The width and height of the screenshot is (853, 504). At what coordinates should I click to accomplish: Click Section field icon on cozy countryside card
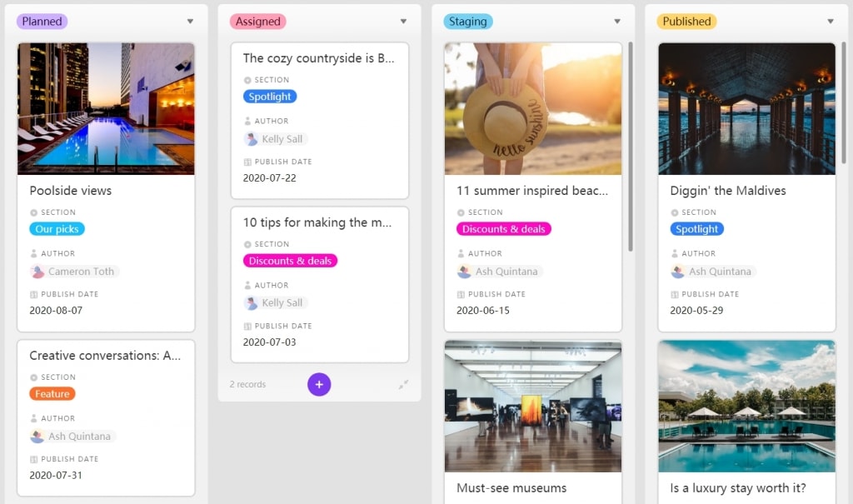point(247,80)
